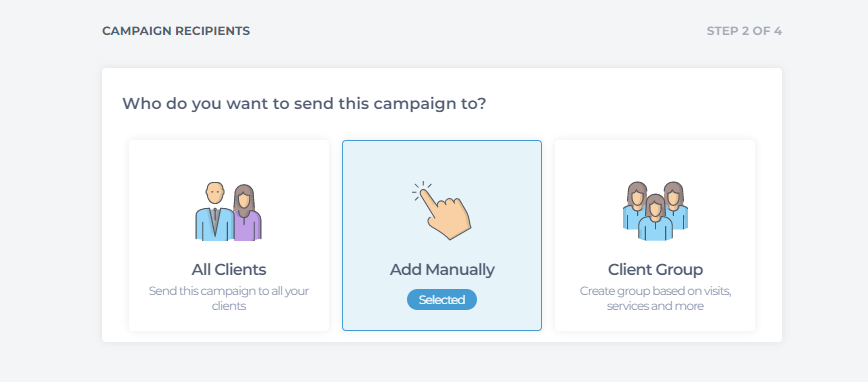Click the "Client Group" title text
Viewport: 868px width, 382px height.
pyautogui.click(x=655, y=270)
